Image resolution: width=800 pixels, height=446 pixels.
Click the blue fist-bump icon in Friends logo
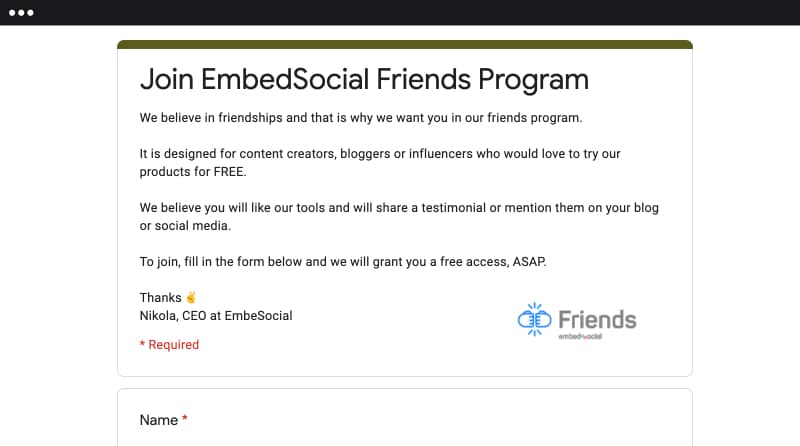point(534,319)
